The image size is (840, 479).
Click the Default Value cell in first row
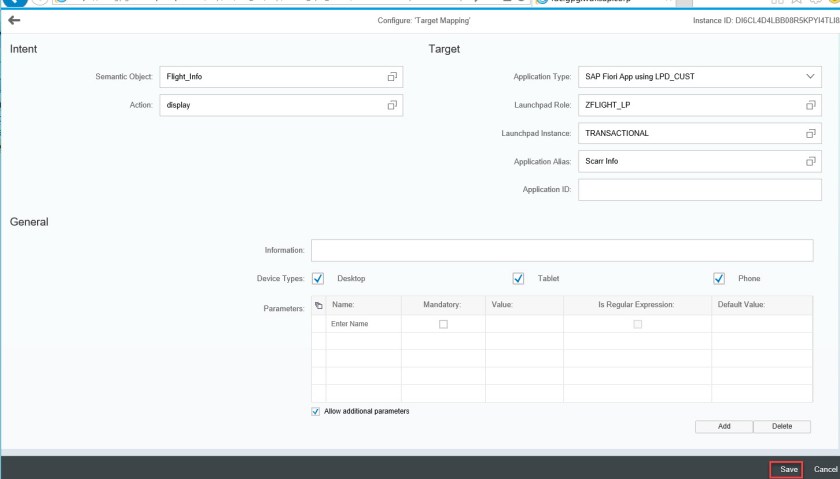click(x=762, y=324)
